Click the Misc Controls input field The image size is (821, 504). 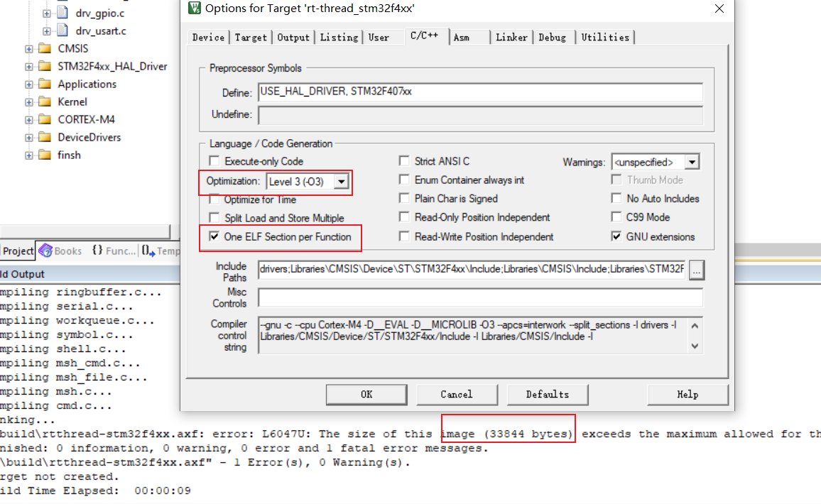480,297
